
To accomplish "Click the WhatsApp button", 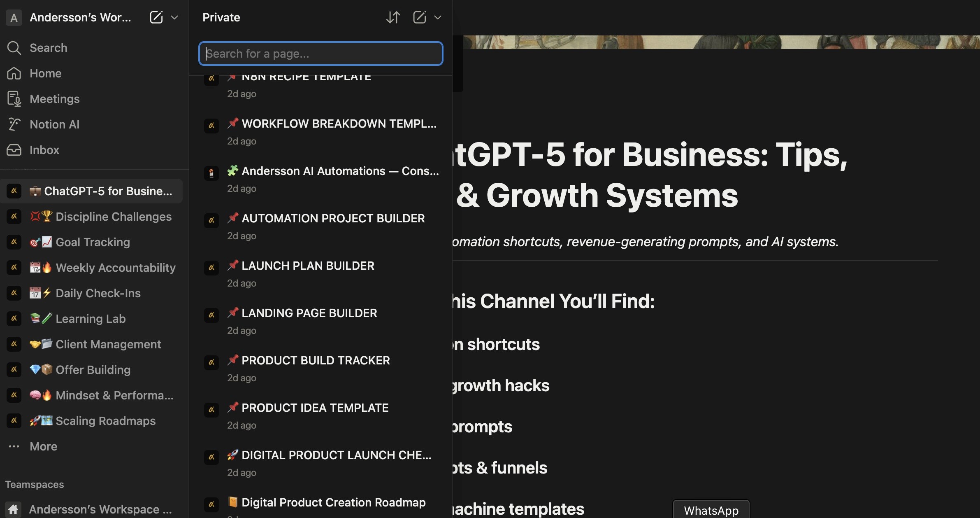I will pos(711,510).
